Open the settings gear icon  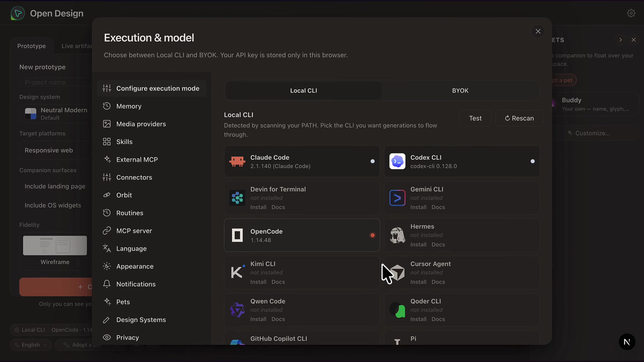click(x=631, y=13)
